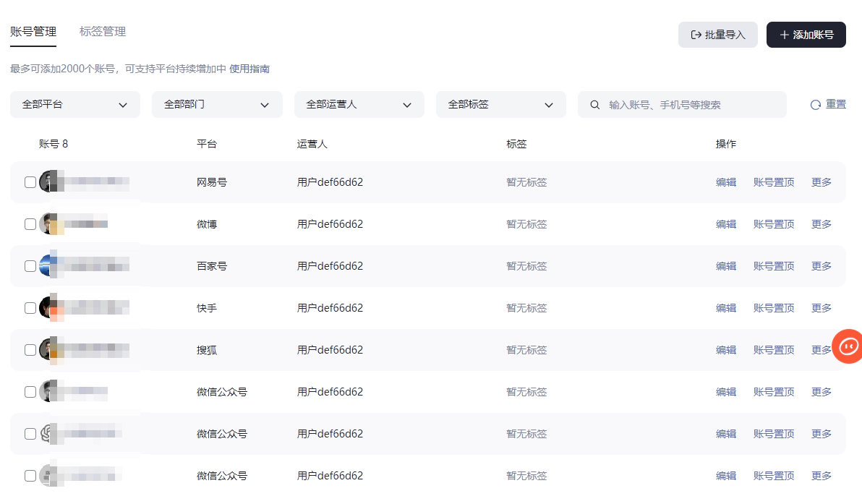
Task: Switch to the 标签管理 tab
Action: click(103, 32)
